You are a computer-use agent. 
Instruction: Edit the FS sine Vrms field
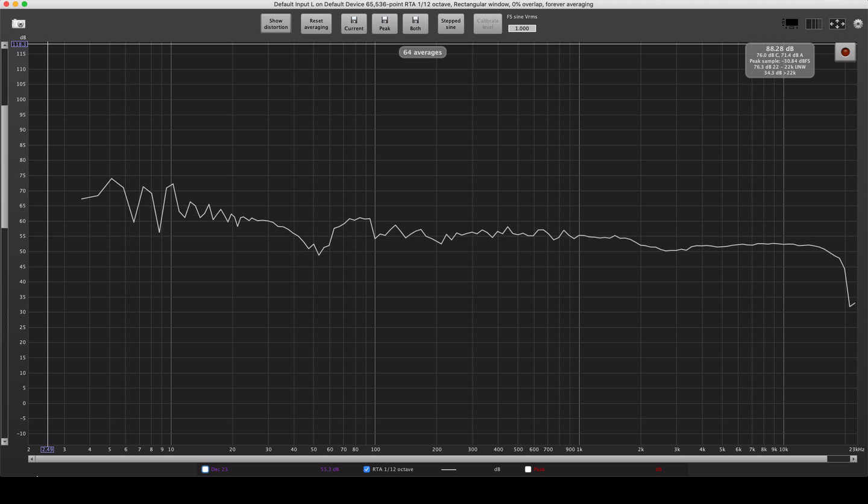(522, 28)
